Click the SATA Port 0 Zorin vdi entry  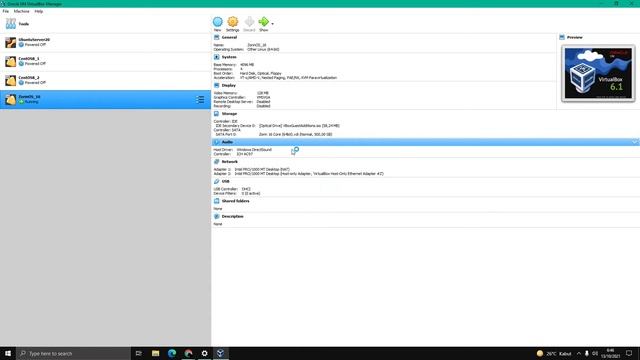point(295,134)
